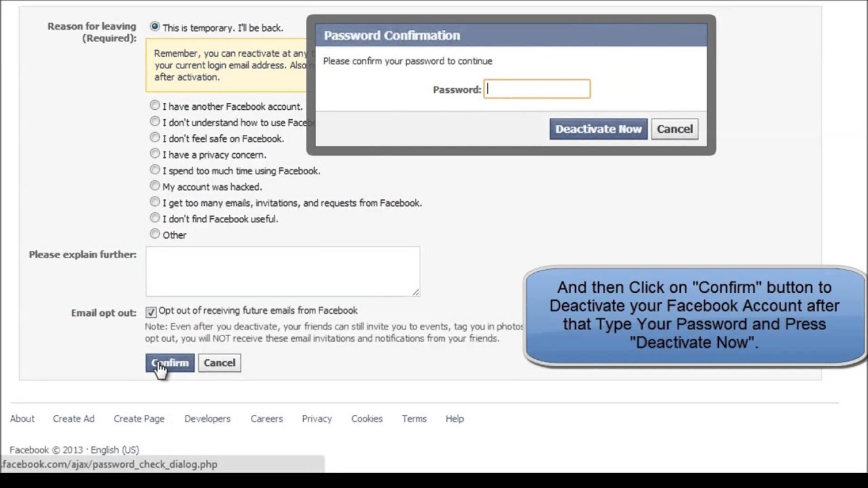Open the Create Ad footer link
Viewport: 868px width, 488px height.
click(73, 419)
